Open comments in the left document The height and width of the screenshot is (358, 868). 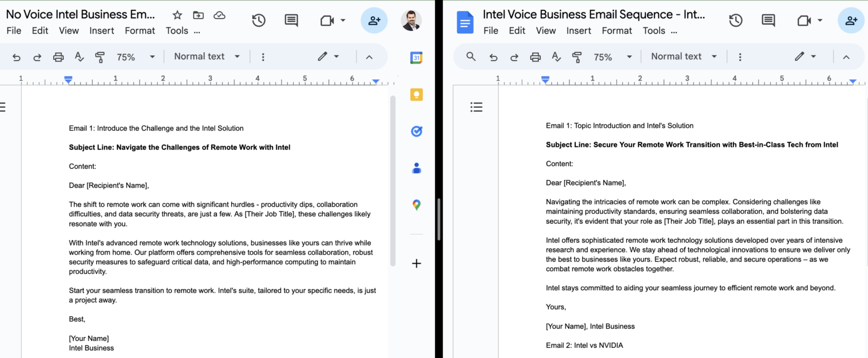[x=291, y=21]
